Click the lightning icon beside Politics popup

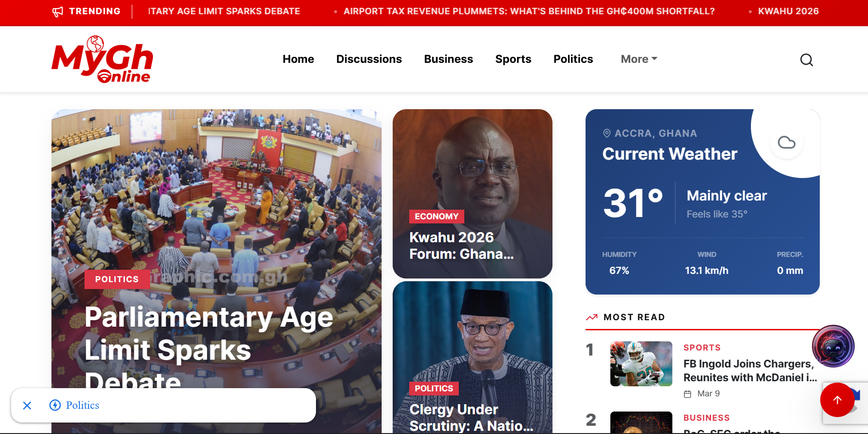coord(55,405)
